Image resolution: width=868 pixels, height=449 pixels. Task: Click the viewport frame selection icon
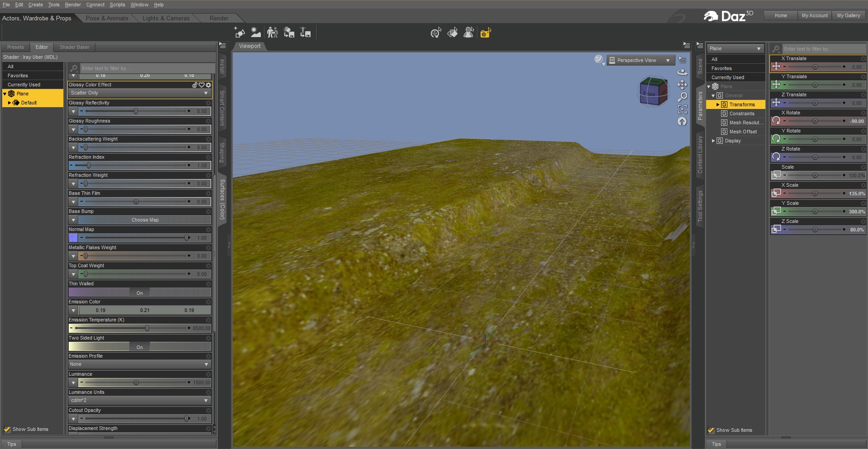[x=682, y=109]
